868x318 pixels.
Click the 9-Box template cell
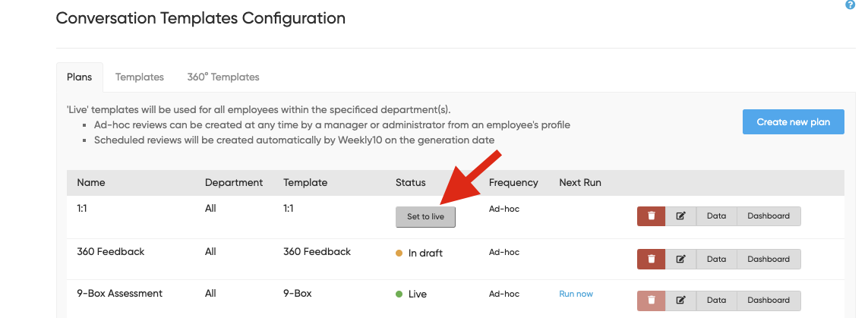coord(297,293)
